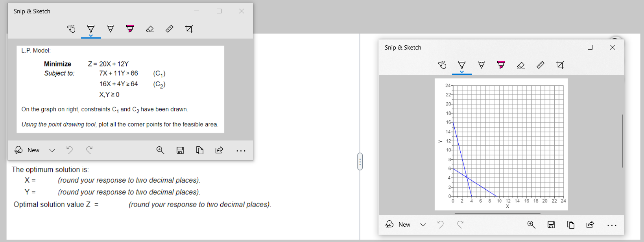Open See more menu in left Snip & Sketch window

(241, 151)
